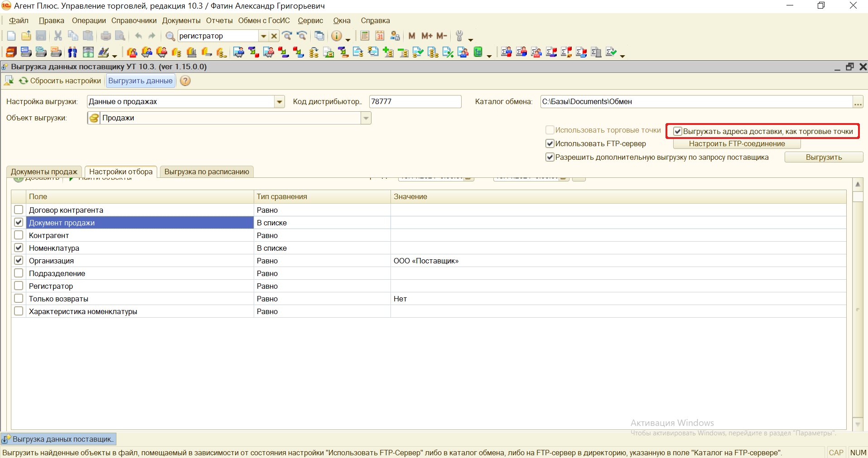Save using the diskette icon
This screenshot has height=458, width=868.
[x=41, y=35]
